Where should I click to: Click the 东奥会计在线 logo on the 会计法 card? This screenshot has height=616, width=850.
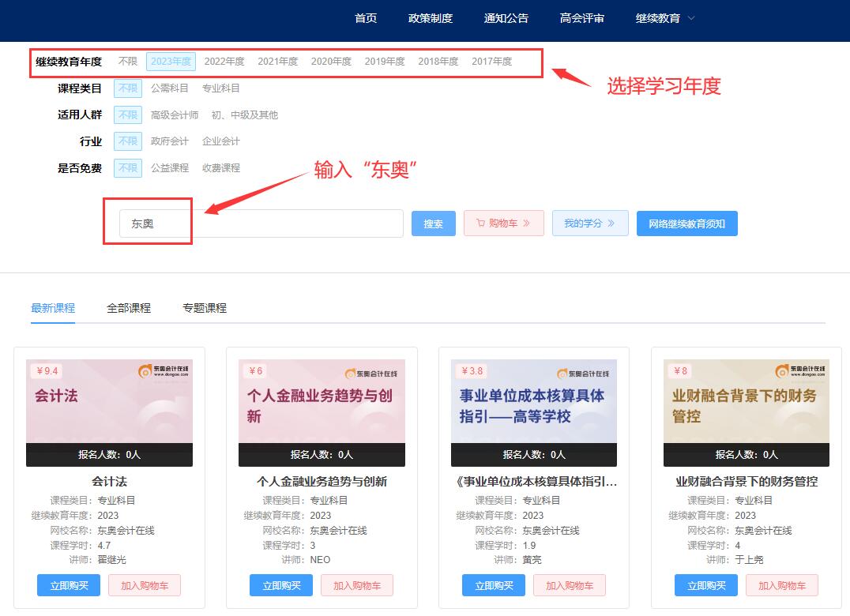(164, 368)
